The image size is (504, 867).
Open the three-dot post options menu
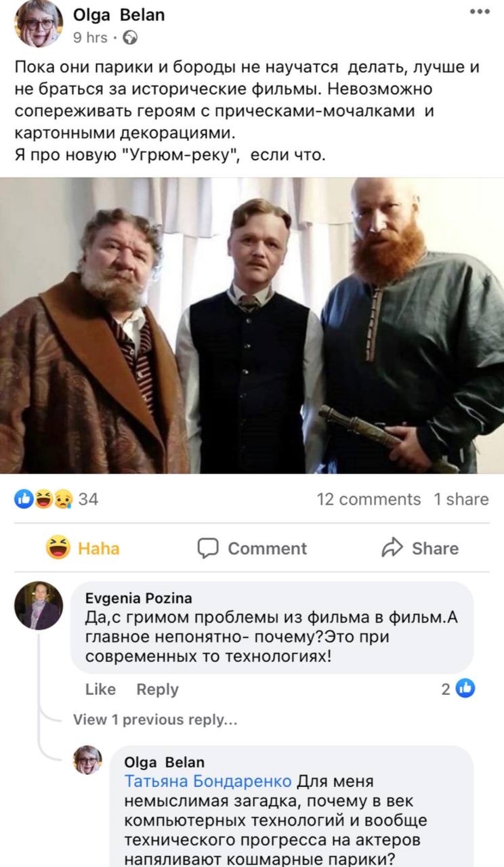pyautogui.click(x=479, y=12)
